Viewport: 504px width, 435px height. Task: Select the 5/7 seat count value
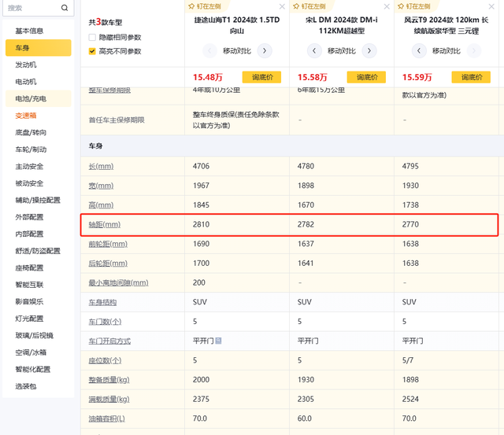[408, 360]
